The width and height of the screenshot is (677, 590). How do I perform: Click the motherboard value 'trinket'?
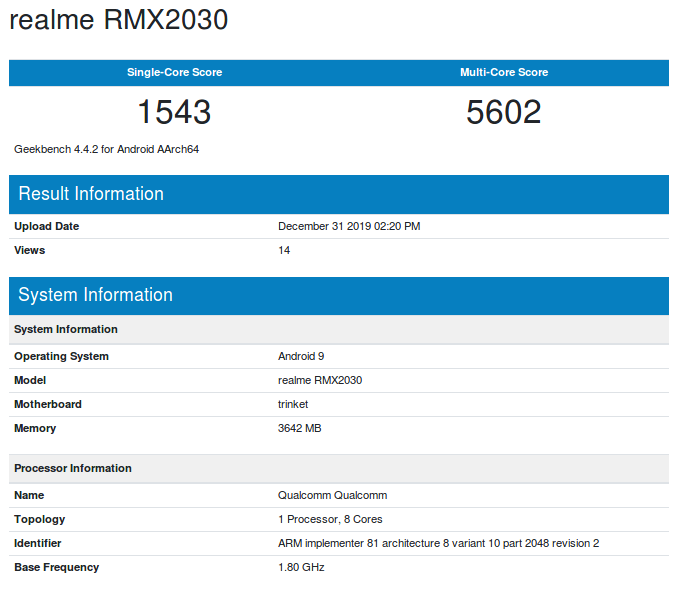pyautogui.click(x=293, y=404)
